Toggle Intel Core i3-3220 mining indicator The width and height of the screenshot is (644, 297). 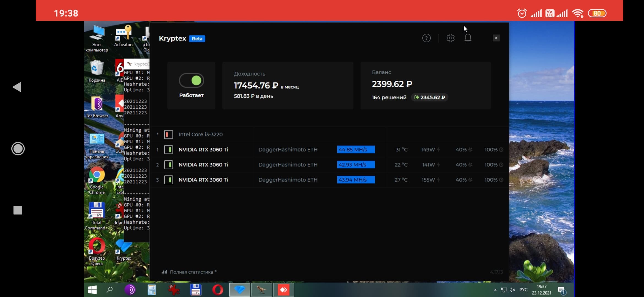click(168, 134)
